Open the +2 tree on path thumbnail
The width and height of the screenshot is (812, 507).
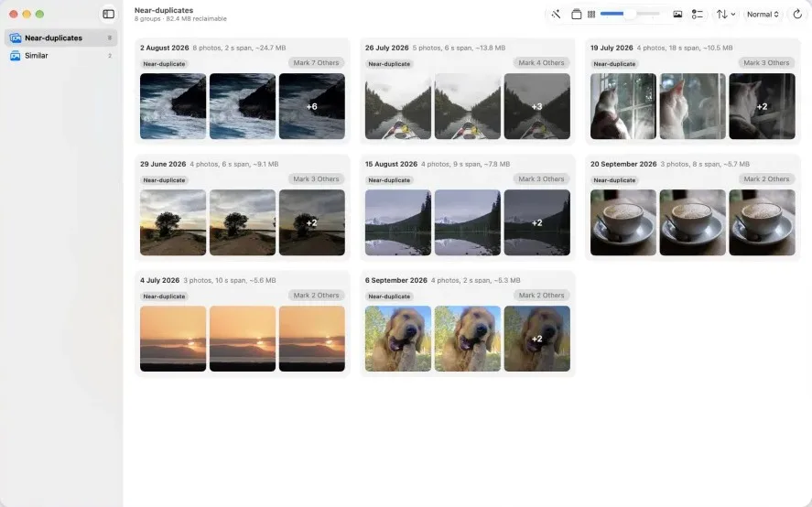[312, 222]
